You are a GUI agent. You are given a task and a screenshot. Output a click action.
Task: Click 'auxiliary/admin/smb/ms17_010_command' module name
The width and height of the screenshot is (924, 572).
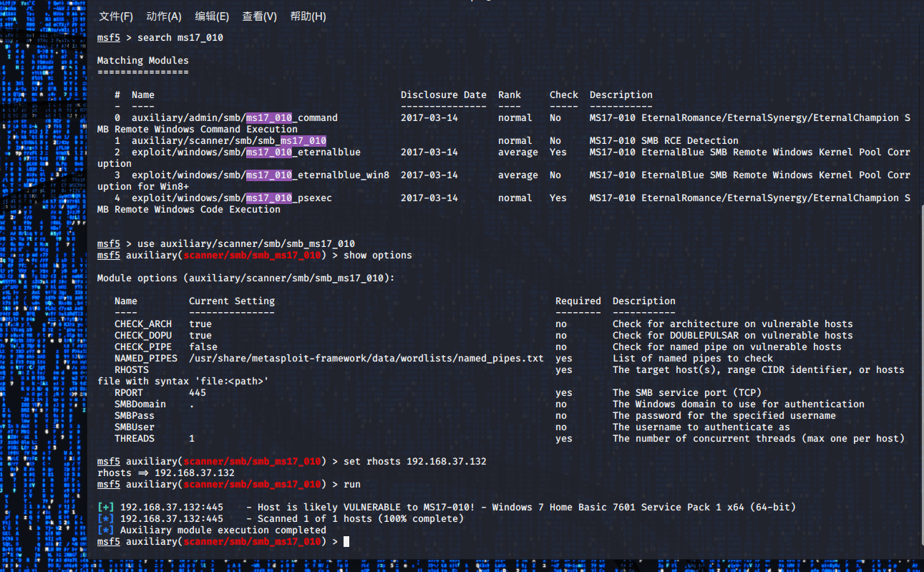coord(235,117)
